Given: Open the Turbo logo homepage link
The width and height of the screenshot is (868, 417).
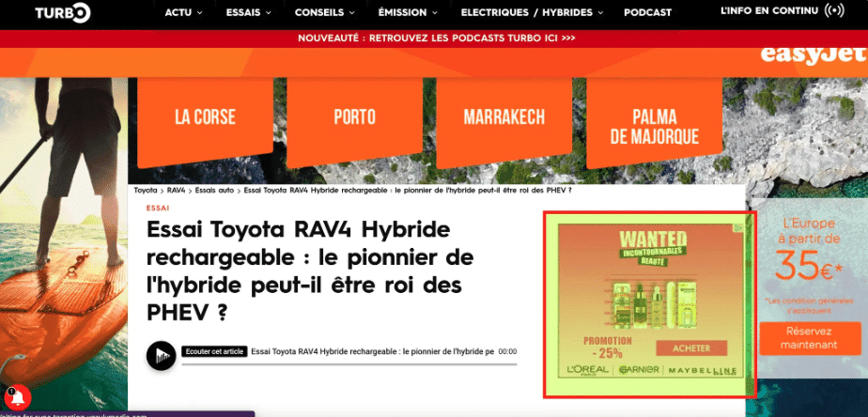Looking at the screenshot, I should pos(63,12).
